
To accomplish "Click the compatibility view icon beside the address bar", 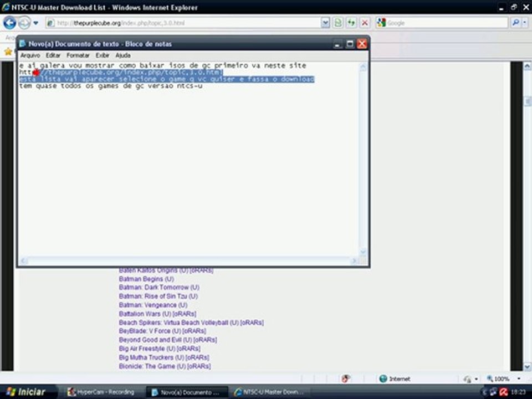I will (x=338, y=23).
